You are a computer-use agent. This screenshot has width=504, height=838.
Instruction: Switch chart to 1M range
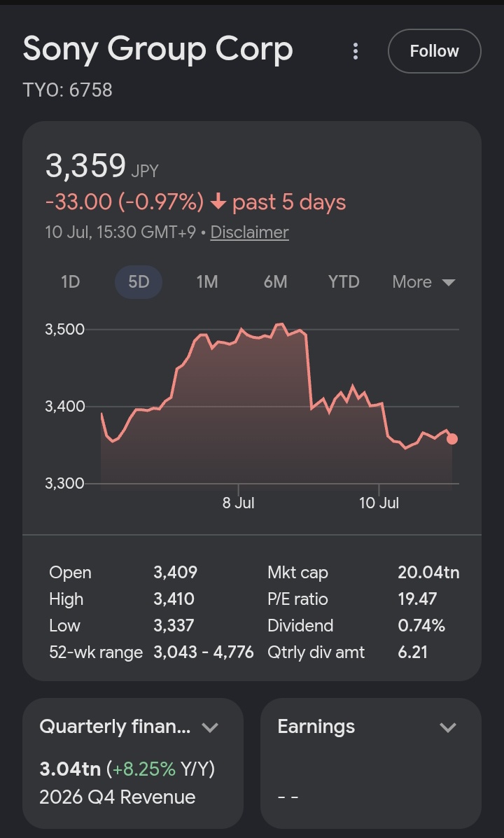pos(206,281)
